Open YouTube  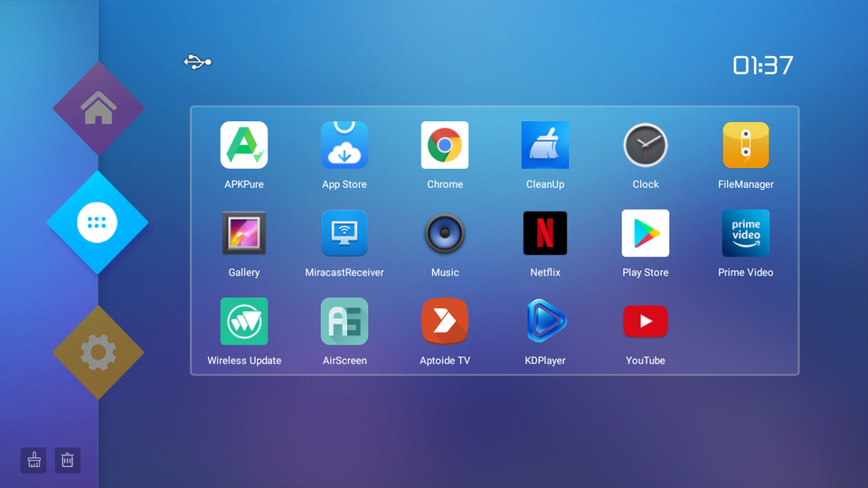coord(645,321)
